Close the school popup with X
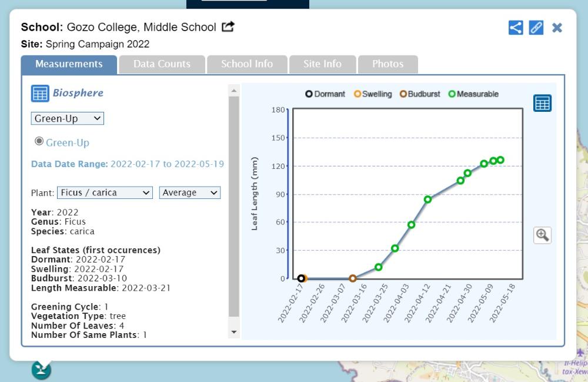The image size is (588, 382). (557, 28)
